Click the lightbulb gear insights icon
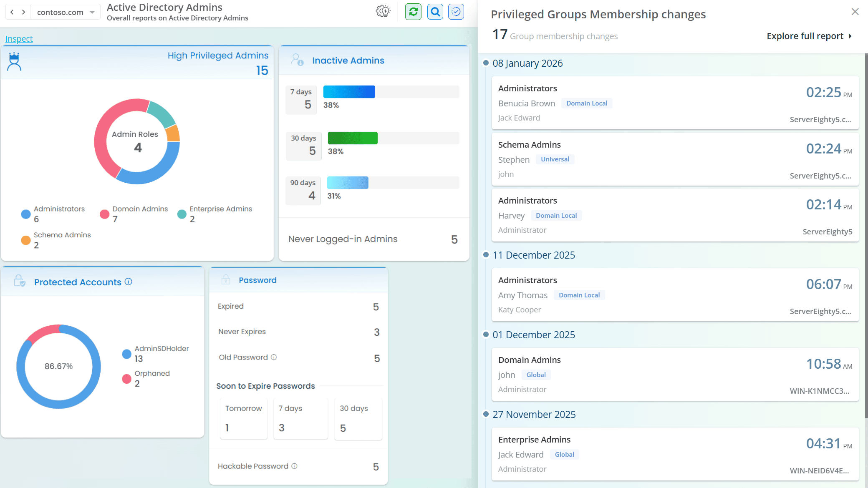The height and width of the screenshot is (488, 868). [x=383, y=12]
